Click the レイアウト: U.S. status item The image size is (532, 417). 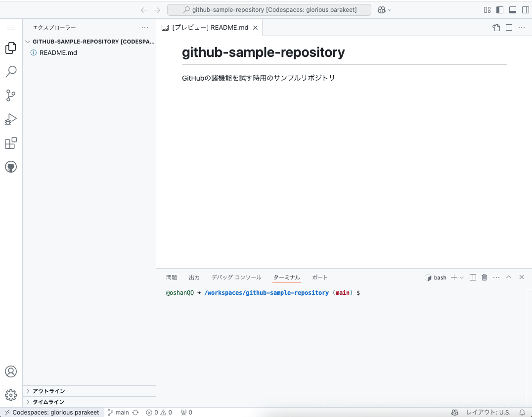click(488, 412)
